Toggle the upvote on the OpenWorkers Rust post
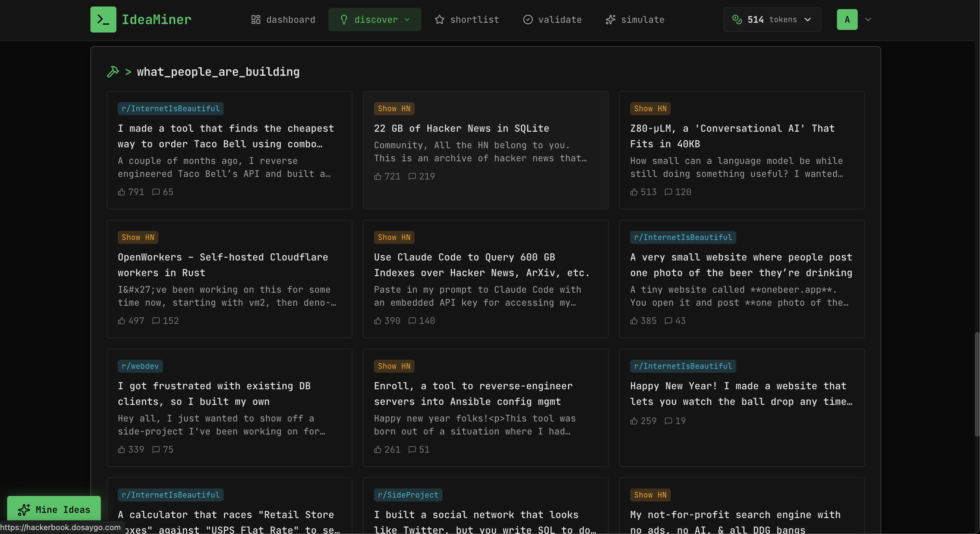 pyautogui.click(x=121, y=321)
